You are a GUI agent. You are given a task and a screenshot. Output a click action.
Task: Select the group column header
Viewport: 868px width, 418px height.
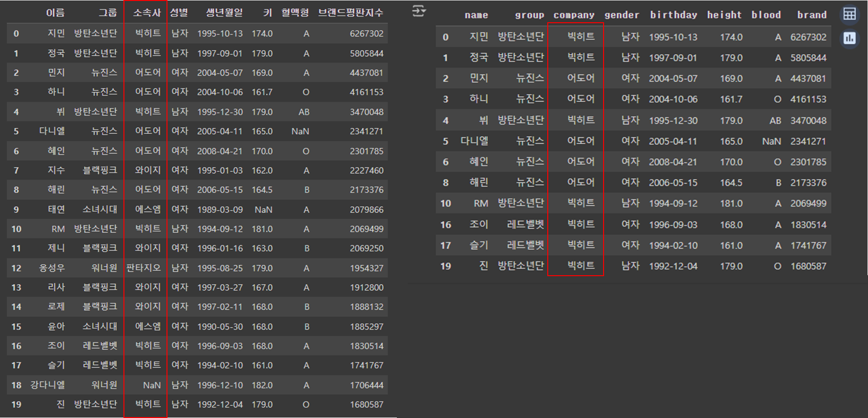(x=529, y=15)
